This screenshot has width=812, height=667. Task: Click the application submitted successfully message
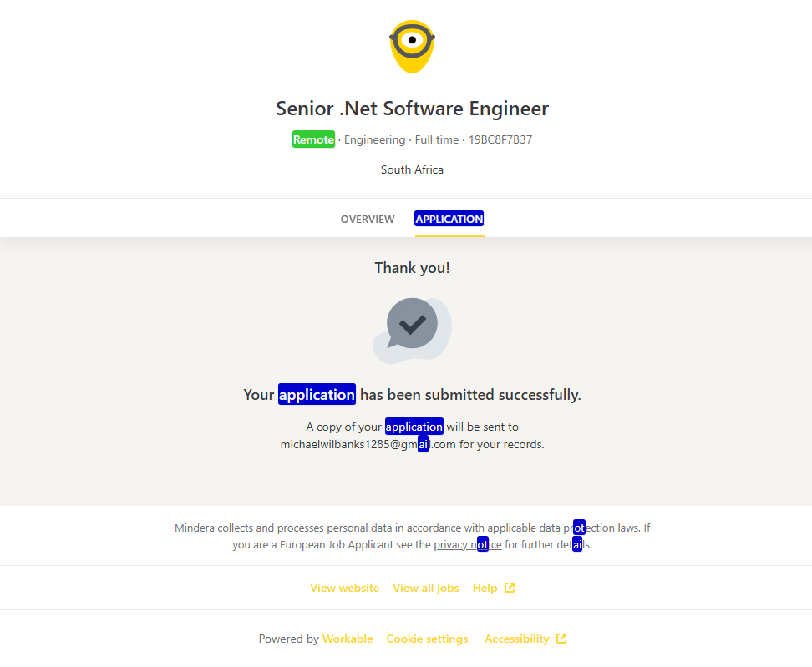(412, 394)
